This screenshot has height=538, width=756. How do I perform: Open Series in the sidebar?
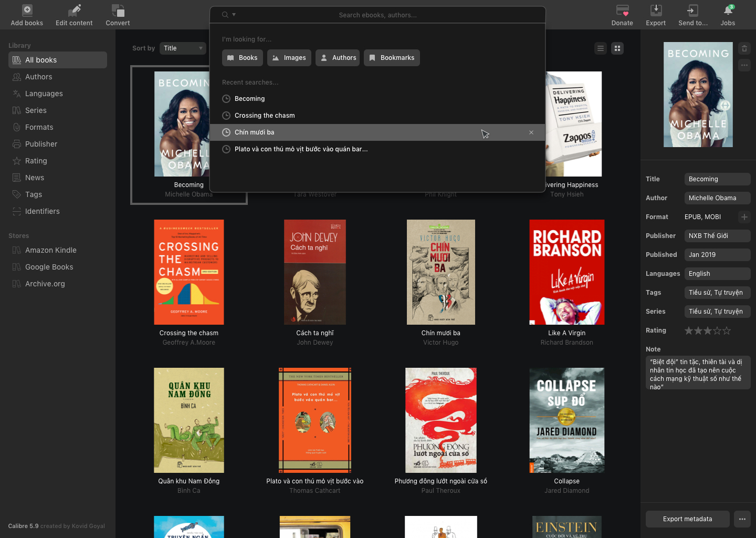tap(58, 110)
